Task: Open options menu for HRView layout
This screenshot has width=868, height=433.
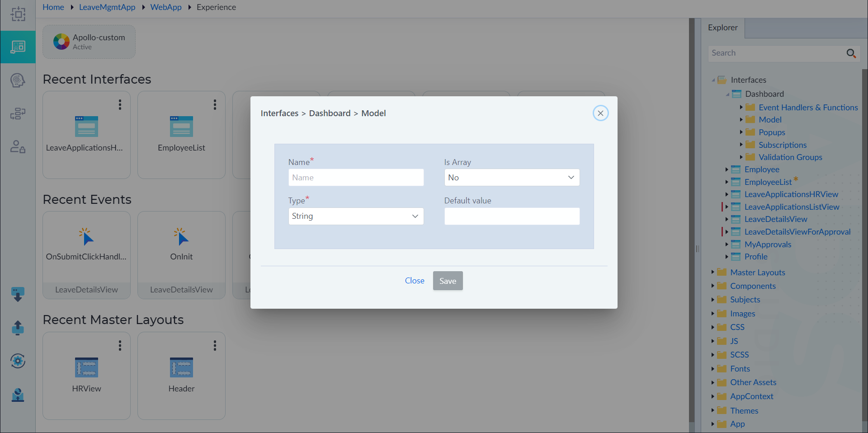Action: [120, 346]
